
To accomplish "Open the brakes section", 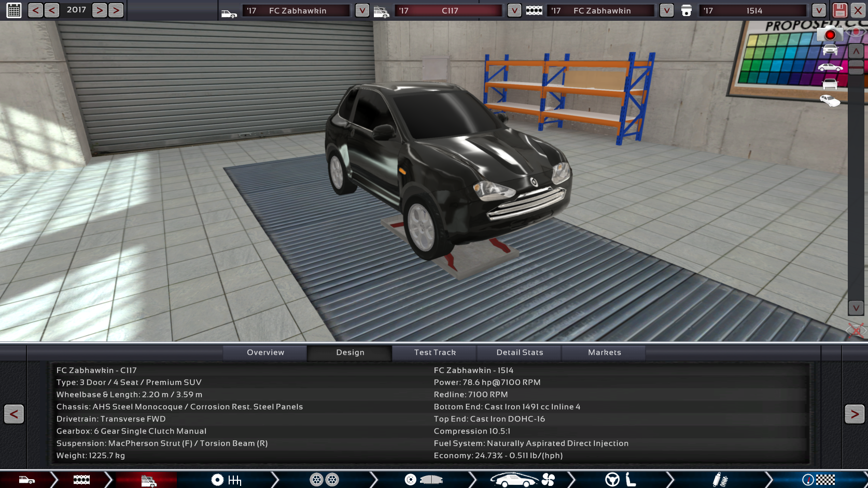I will (x=423, y=480).
